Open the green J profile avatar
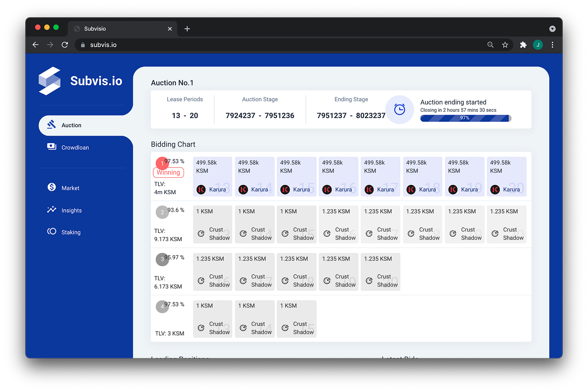The width and height of the screenshot is (588, 392). click(538, 45)
